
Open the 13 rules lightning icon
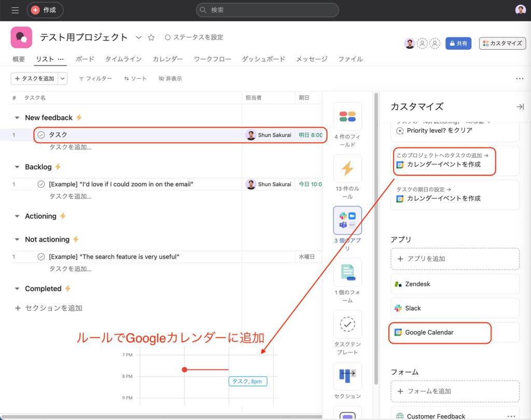point(347,169)
